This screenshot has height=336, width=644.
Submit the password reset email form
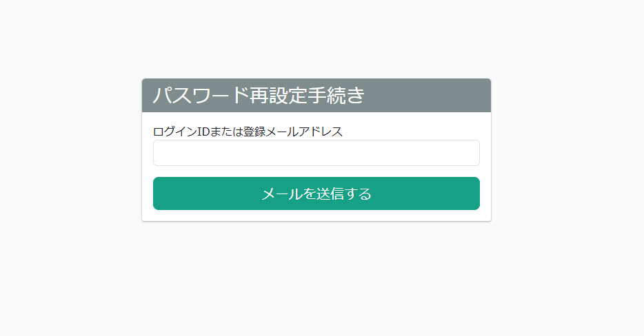point(316,193)
